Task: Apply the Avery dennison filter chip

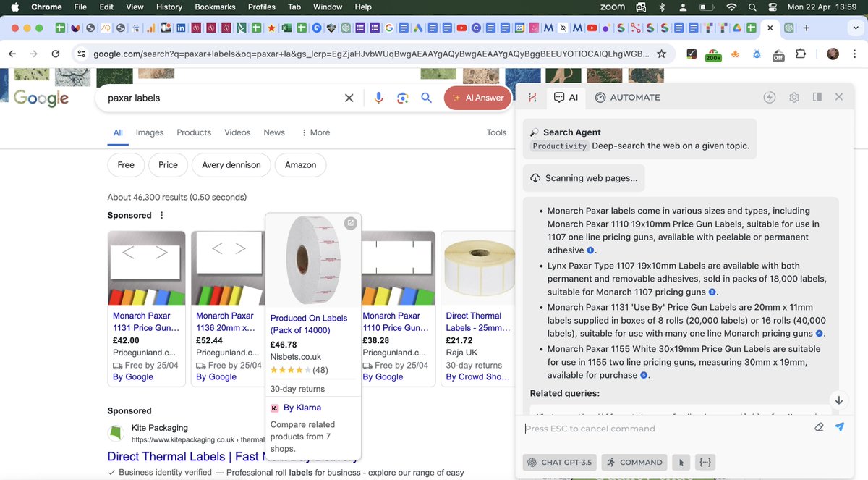Action: (x=231, y=165)
